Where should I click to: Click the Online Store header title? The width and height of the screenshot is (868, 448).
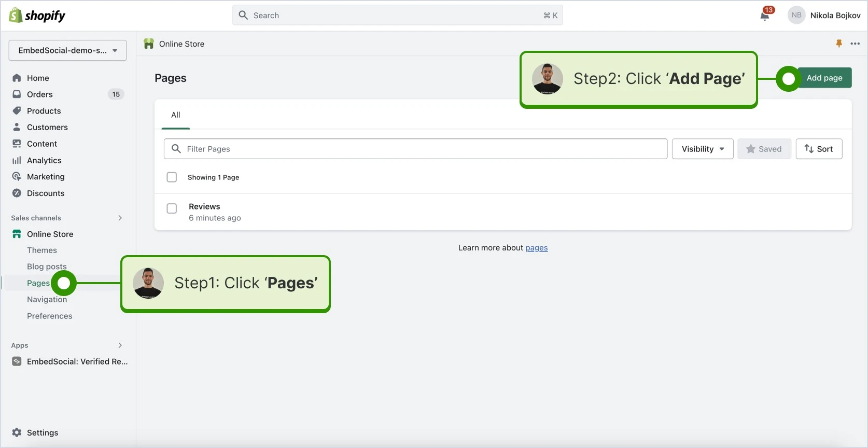pos(181,44)
